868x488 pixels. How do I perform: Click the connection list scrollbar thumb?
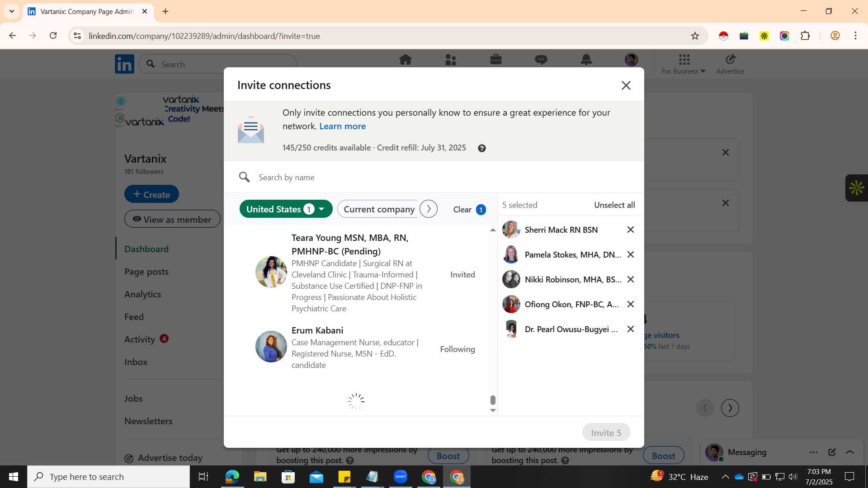(493, 400)
